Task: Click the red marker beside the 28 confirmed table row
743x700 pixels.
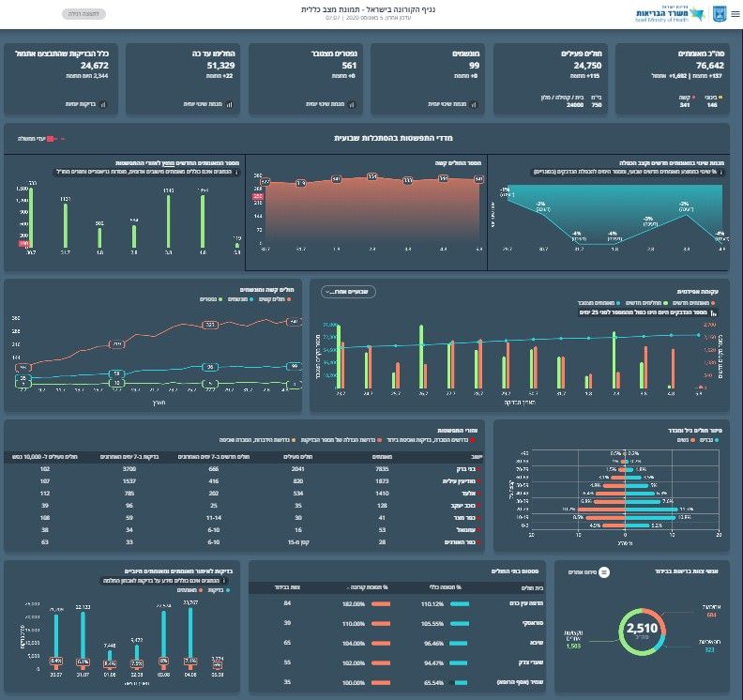Action: click(479, 542)
